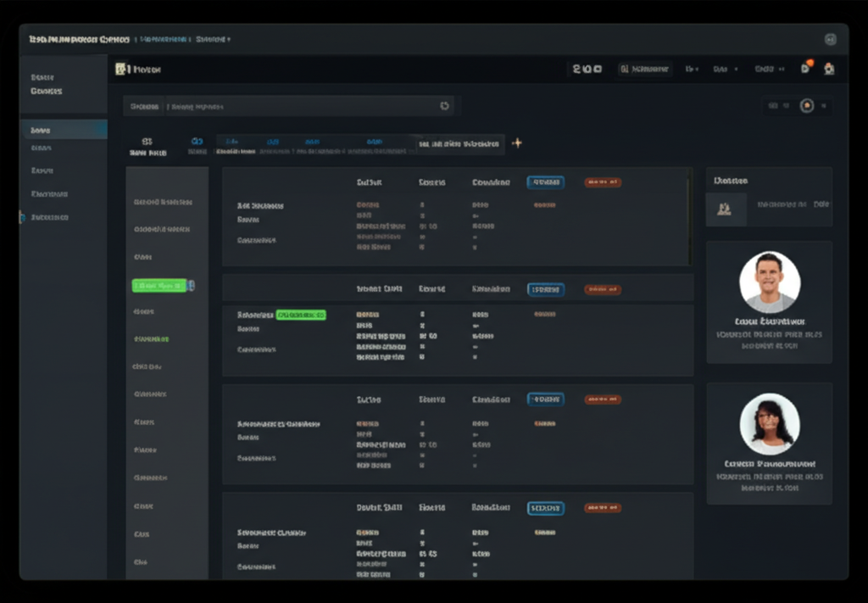The image size is (868, 603).
Task: Open the smiling man's avatar photo
Action: 770,282
